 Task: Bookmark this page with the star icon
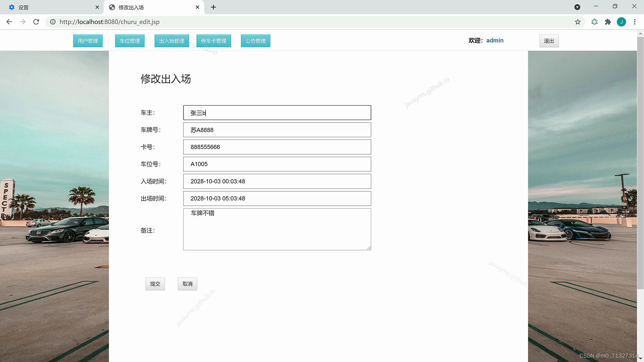click(578, 22)
